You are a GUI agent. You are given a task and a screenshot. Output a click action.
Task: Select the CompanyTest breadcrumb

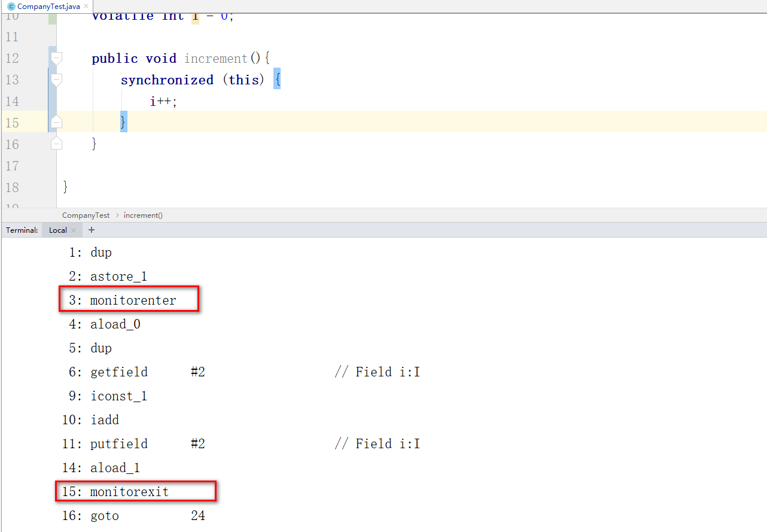point(86,215)
